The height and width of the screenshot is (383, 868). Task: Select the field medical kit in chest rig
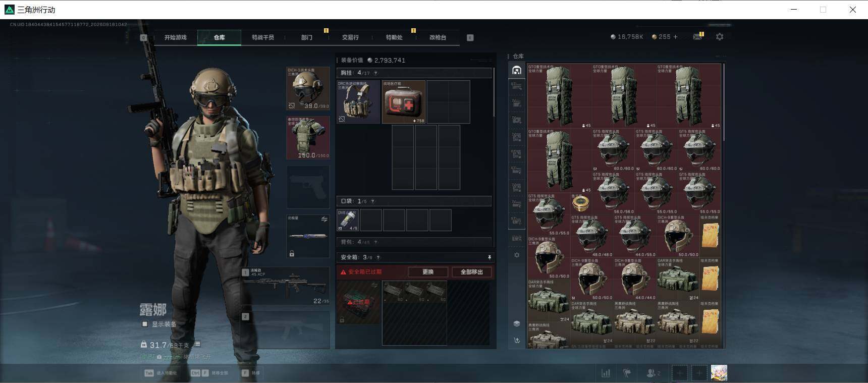[x=403, y=102]
